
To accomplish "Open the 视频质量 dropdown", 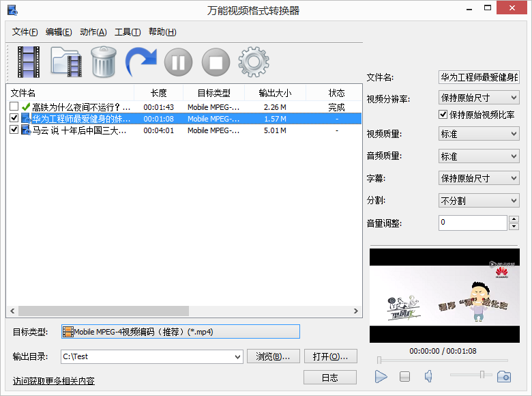I will [x=479, y=134].
